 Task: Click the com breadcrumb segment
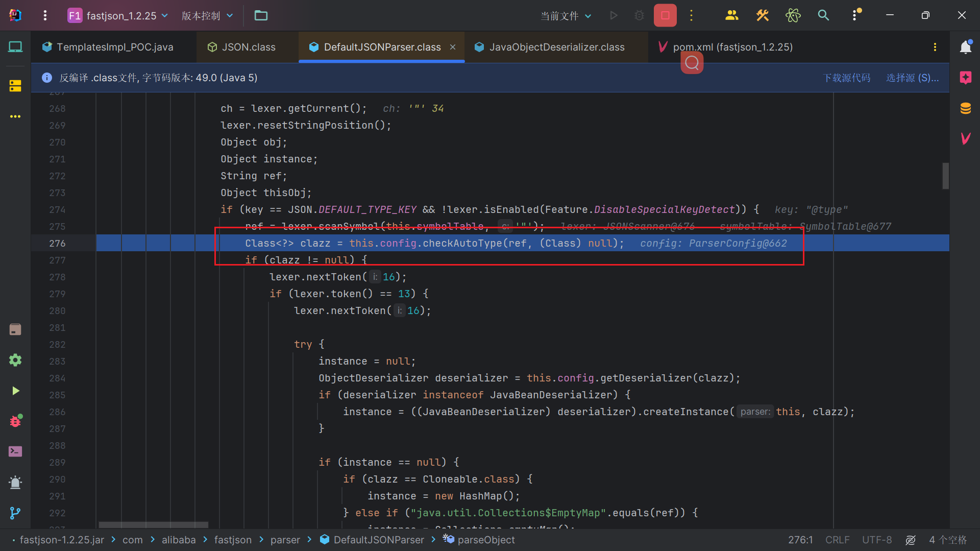pos(133,540)
